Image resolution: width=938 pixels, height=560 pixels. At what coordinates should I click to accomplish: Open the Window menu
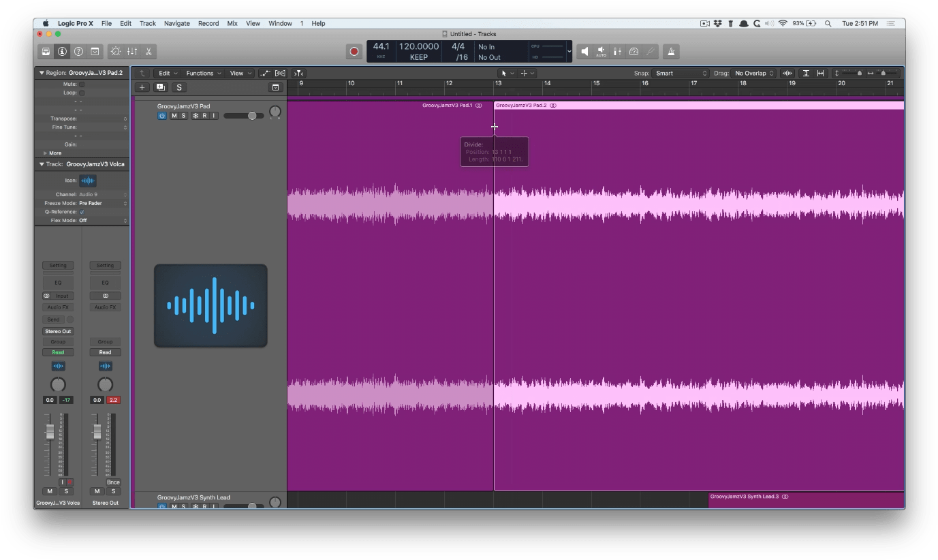(x=280, y=23)
